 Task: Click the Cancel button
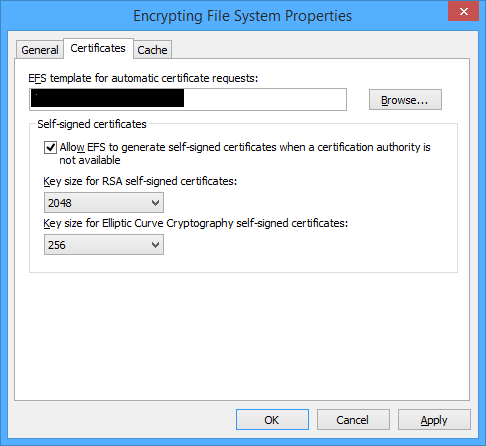coord(353,420)
